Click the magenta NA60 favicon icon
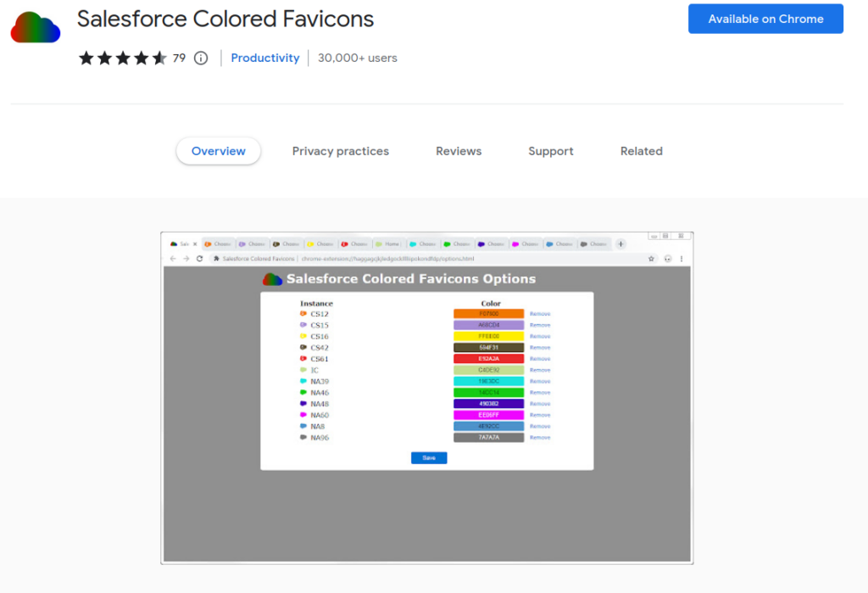This screenshot has height=593, width=868. (x=303, y=415)
